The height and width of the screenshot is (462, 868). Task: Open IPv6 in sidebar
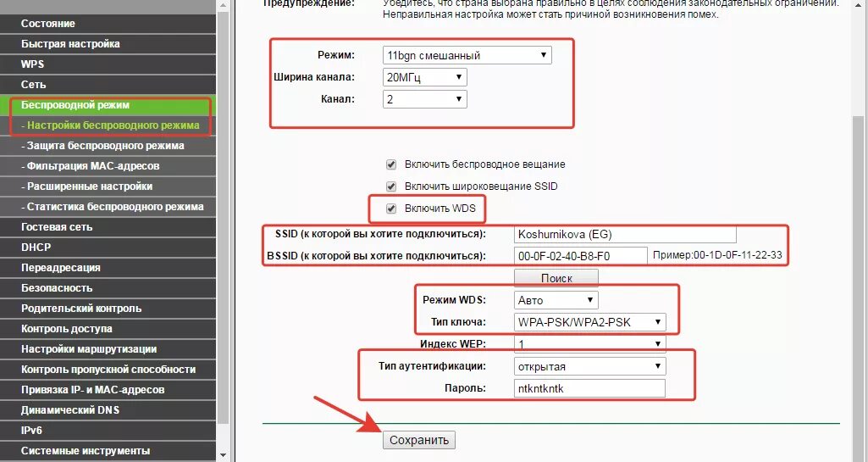108,431
